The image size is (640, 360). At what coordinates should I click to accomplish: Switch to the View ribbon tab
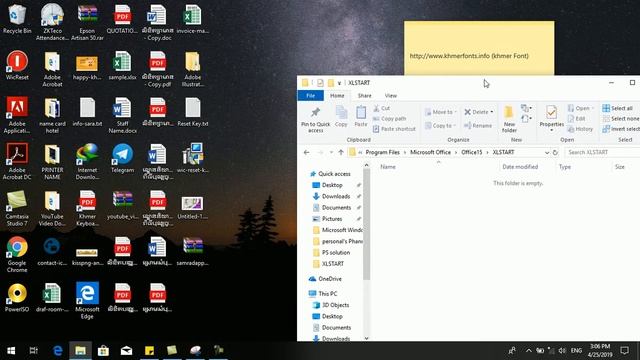pyautogui.click(x=391, y=96)
